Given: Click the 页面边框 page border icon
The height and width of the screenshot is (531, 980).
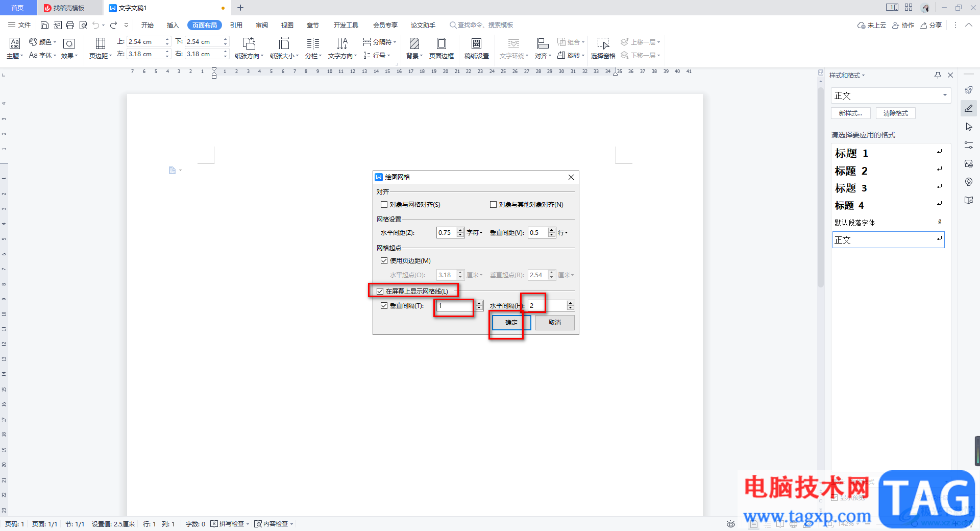Looking at the screenshot, I should (x=442, y=49).
